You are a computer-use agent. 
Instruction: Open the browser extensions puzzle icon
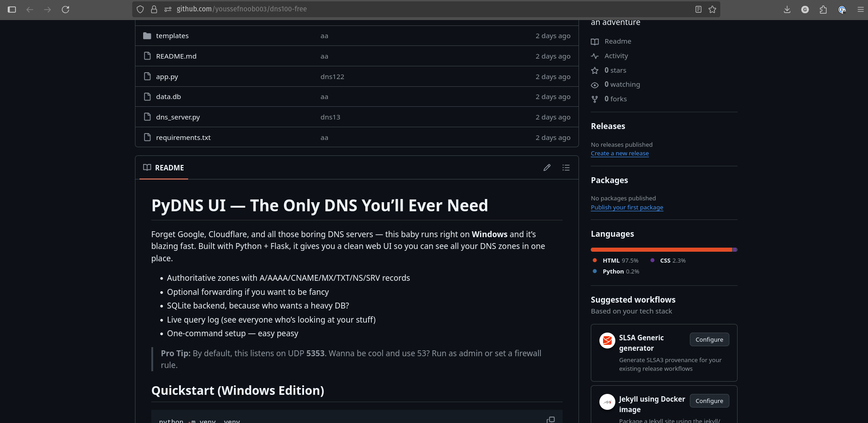[x=823, y=10]
